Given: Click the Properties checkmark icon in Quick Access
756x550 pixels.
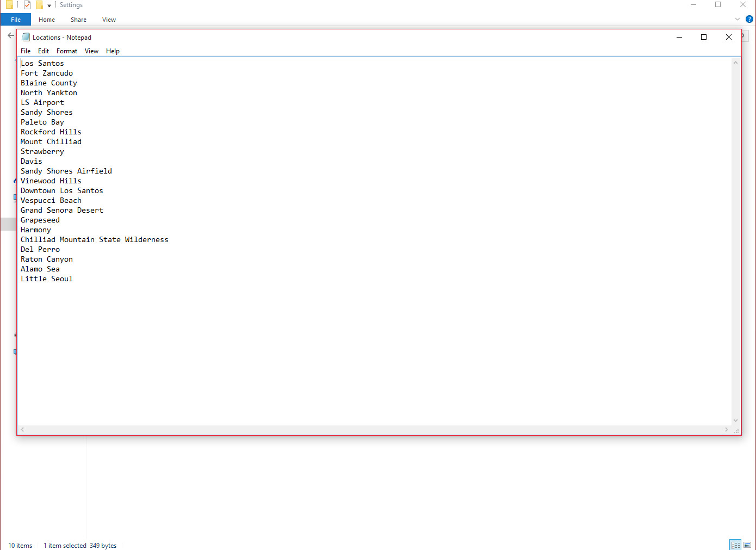Looking at the screenshot, I should (27, 5).
